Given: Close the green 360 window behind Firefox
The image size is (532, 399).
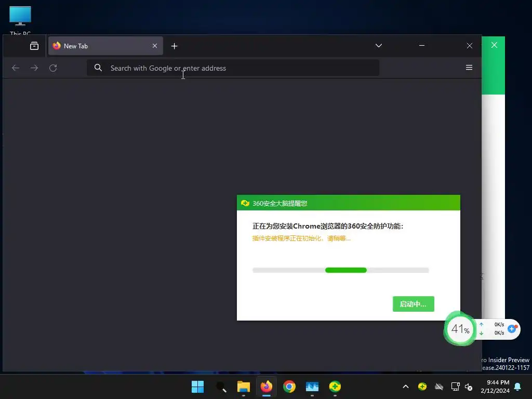Looking at the screenshot, I should [494, 45].
